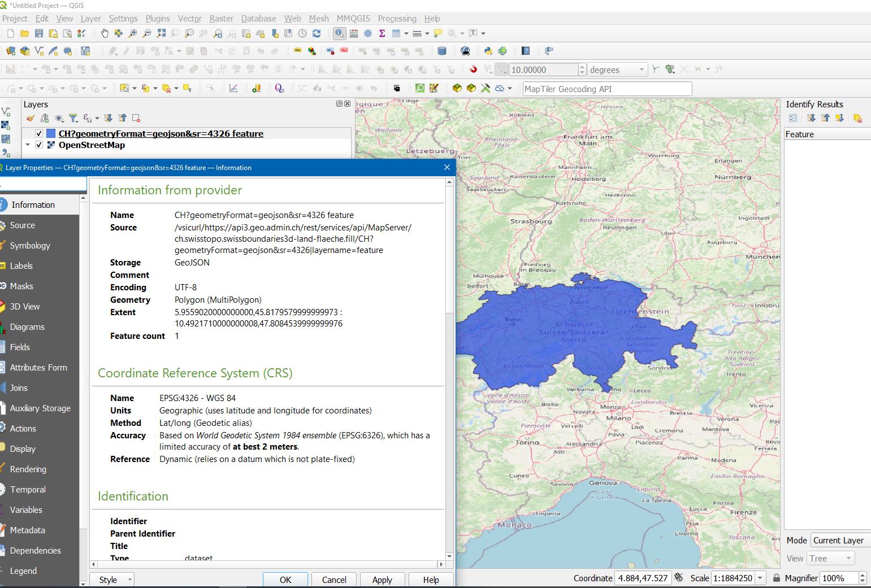The height and width of the screenshot is (588, 871).
Task: Click the Zoom Out magnifier tool
Action: click(147, 33)
